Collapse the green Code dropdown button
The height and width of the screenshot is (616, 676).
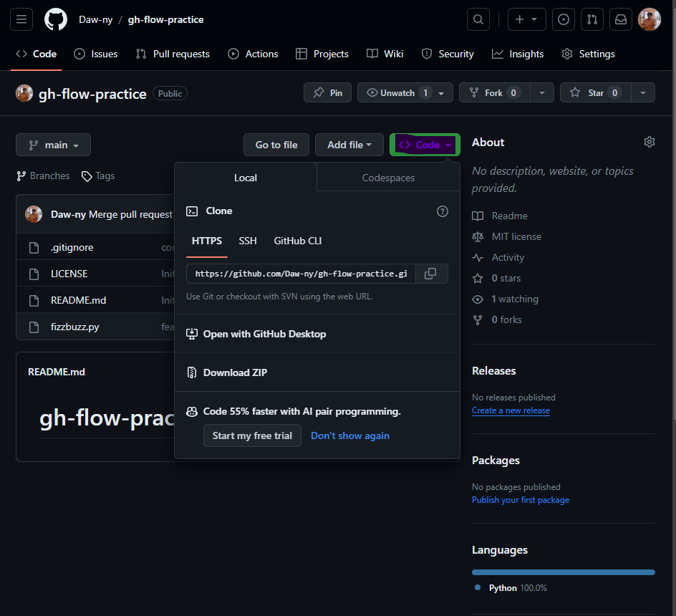click(x=425, y=145)
